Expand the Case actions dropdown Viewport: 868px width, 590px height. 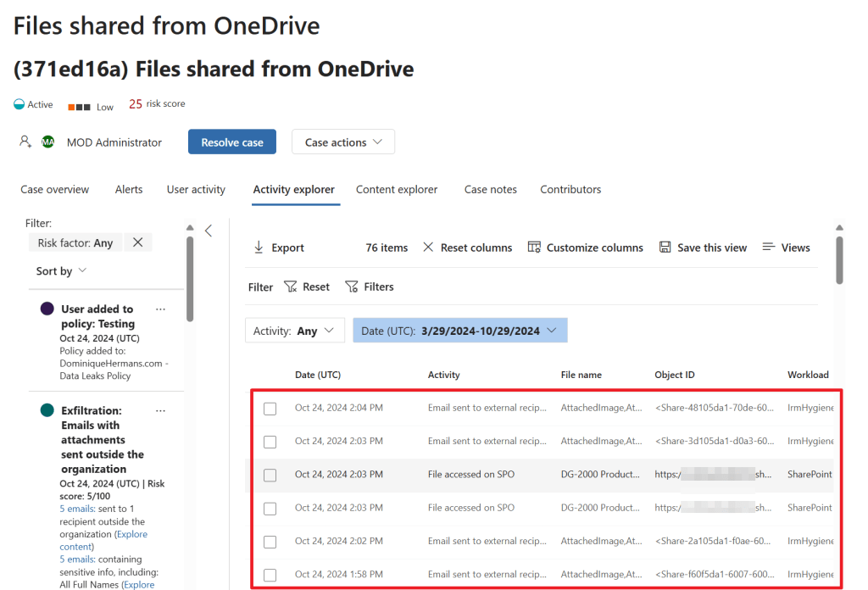tap(343, 142)
